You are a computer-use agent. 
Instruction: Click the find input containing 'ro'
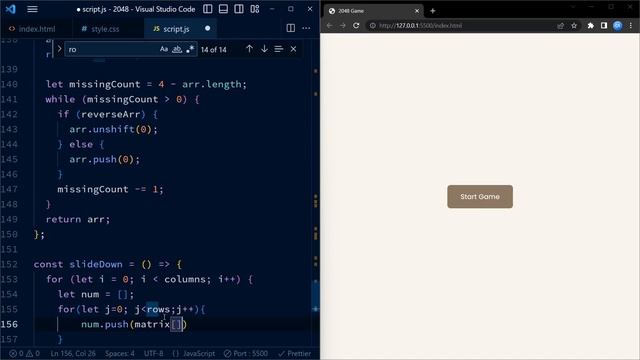(111, 49)
